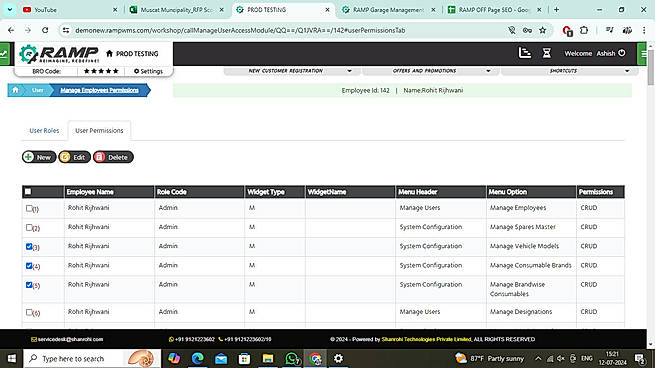Open the notification center icon
The height and width of the screenshot is (368, 655).
coord(640,358)
